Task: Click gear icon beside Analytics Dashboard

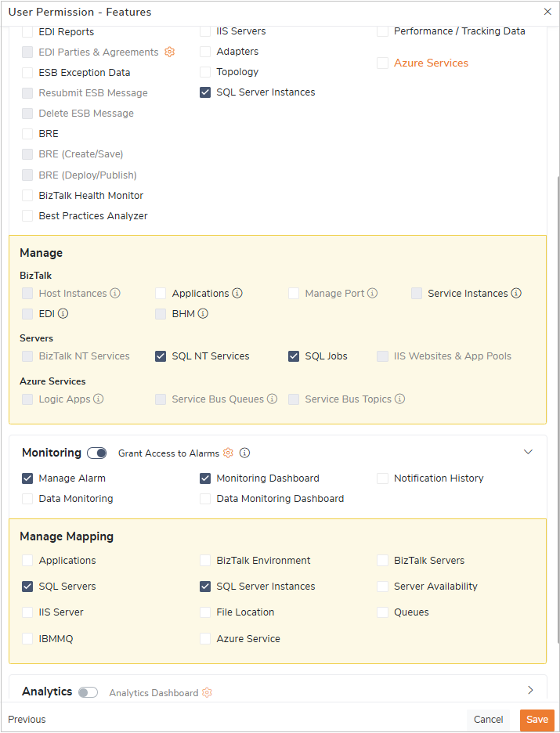Action: (208, 692)
